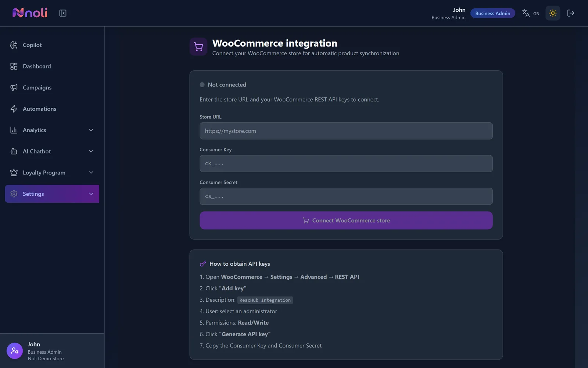Click the Campaigns megaphone icon
The height and width of the screenshot is (368, 588).
click(x=14, y=88)
